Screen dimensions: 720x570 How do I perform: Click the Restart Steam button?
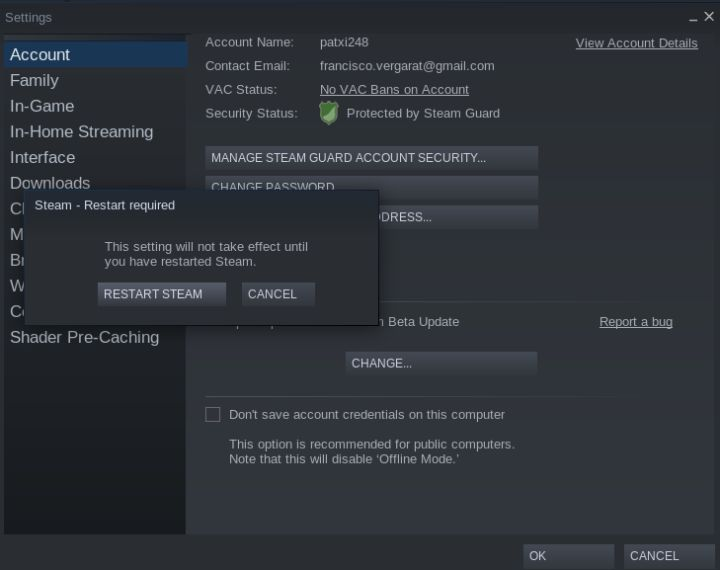[x=162, y=294]
